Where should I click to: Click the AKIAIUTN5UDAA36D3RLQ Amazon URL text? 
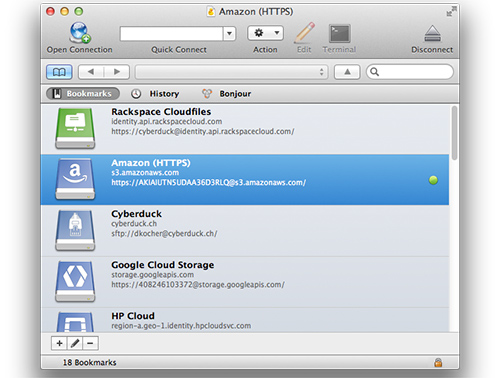208,183
